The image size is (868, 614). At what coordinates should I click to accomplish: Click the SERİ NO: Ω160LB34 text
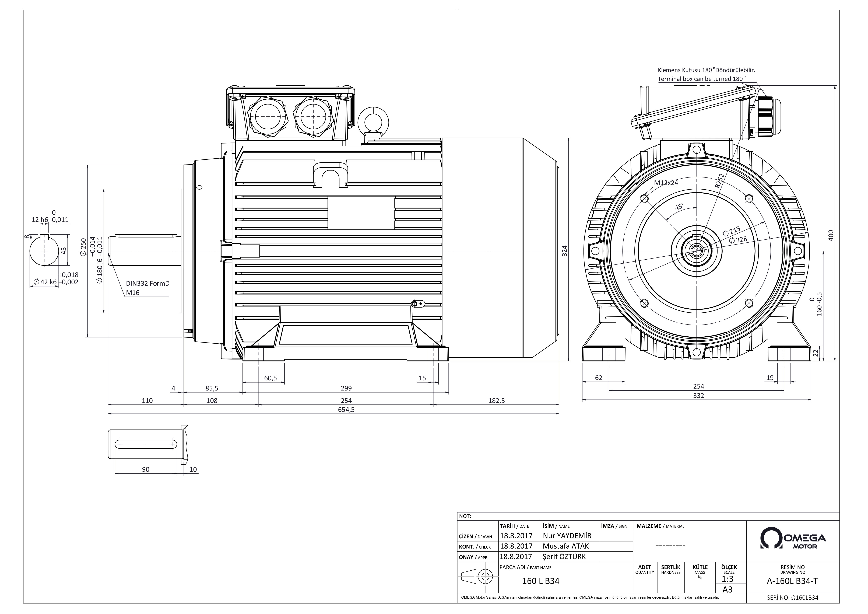click(792, 598)
